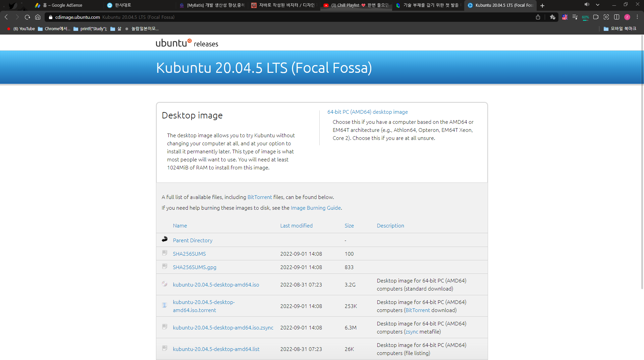Open the 64-bit PC (AMD64) desktop image link
Viewport: 644px width, 360px height.
point(367,112)
